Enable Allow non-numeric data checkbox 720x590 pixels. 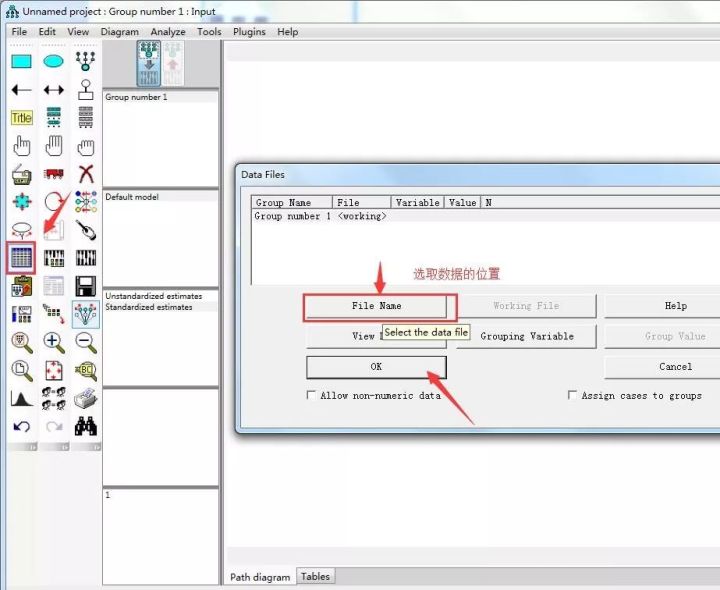coord(311,395)
